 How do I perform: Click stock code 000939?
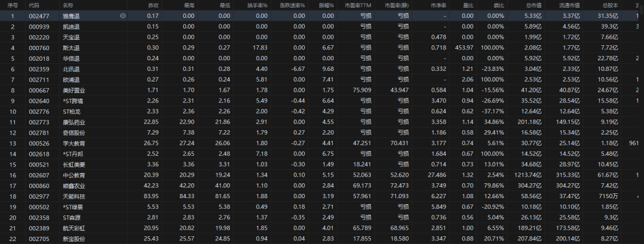click(x=39, y=27)
